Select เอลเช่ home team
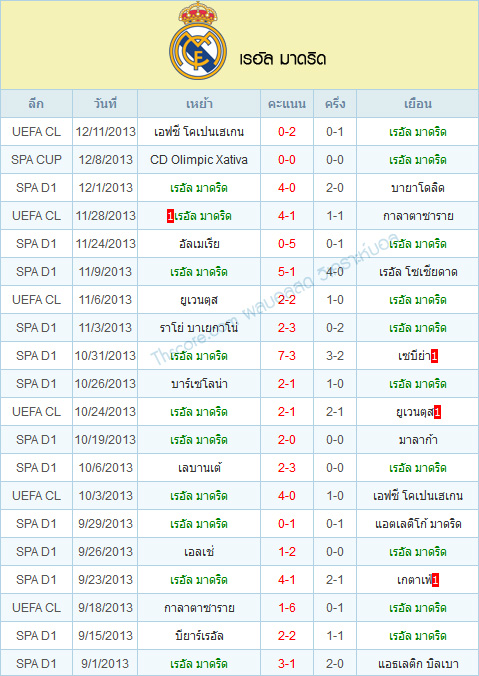 pyautogui.click(x=199, y=552)
